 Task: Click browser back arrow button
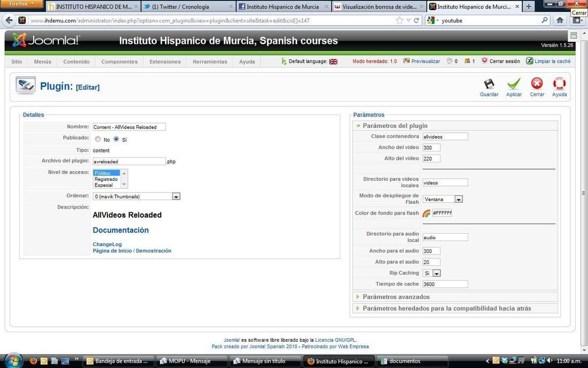coord(10,21)
